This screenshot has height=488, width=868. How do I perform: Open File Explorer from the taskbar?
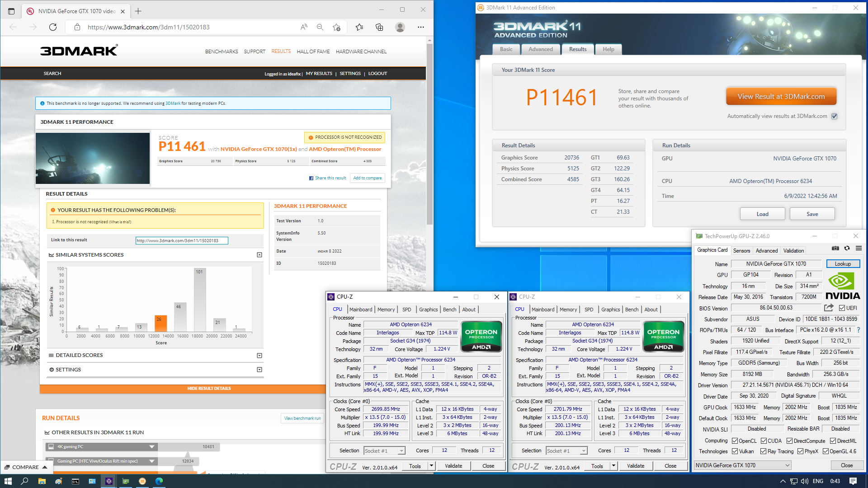click(x=42, y=481)
